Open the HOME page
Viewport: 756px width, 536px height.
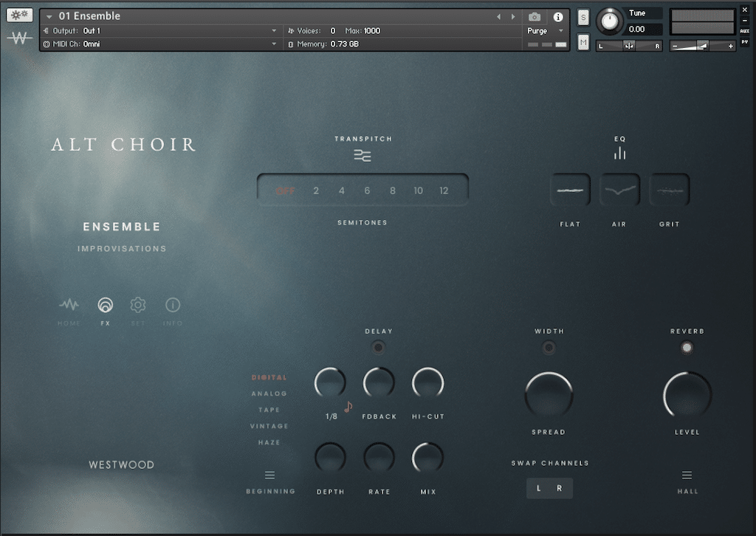[69, 311]
